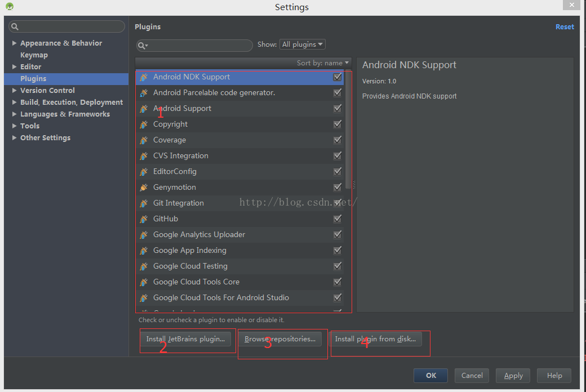Disable Google Cloud Tools Core checkbox
586x392 pixels.
coord(338,282)
